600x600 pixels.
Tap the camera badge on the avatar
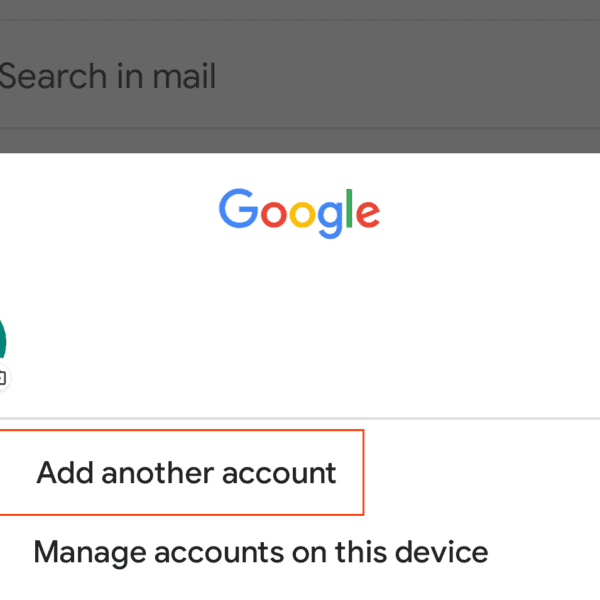[x=2, y=378]
